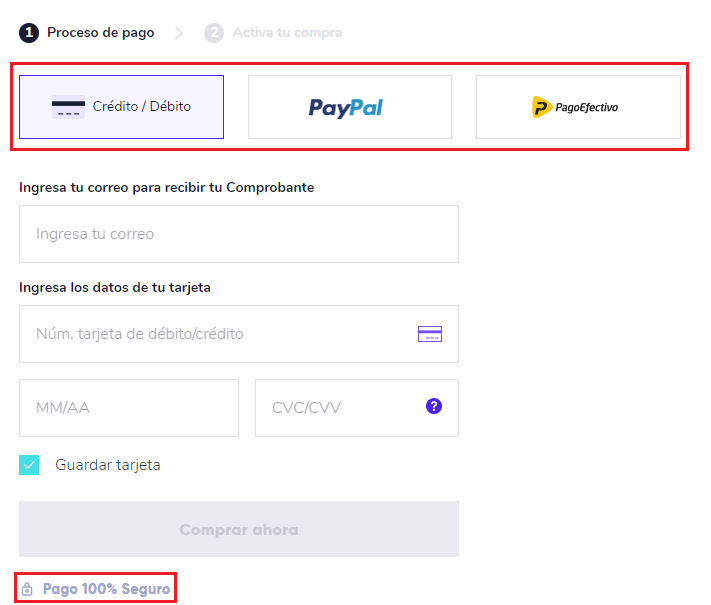
Task: Click the Pago 100% Seguro text
Action: [107, 589]
